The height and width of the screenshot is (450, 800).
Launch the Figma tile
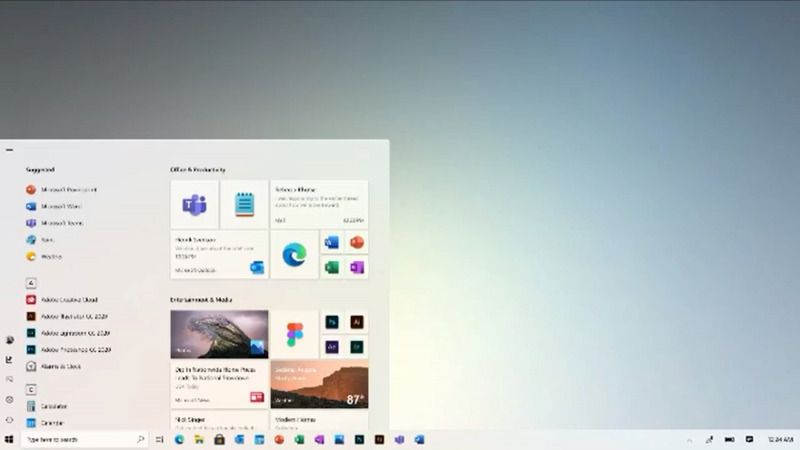point(294,334)
